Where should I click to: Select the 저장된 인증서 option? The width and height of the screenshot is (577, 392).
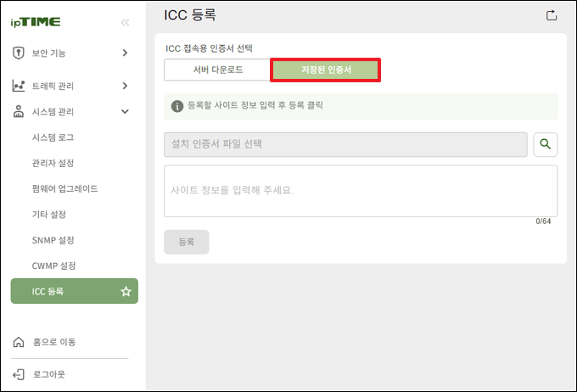point(325,70)
